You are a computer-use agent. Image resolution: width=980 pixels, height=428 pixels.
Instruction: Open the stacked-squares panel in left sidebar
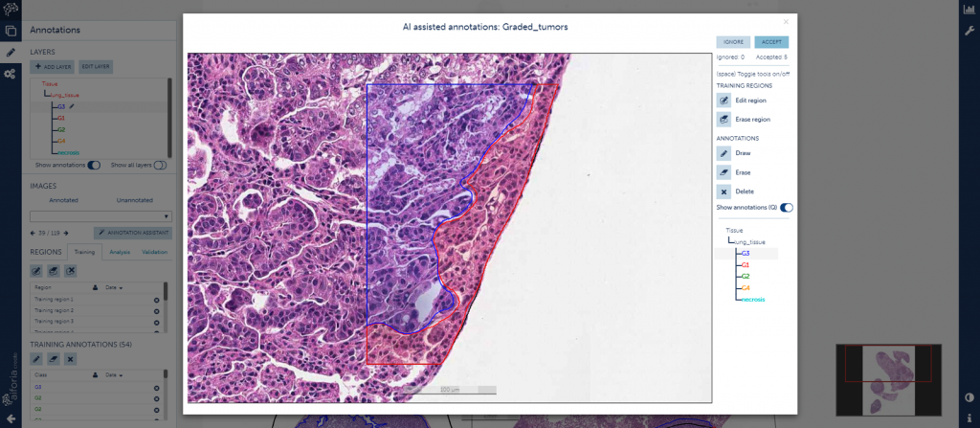11,30
